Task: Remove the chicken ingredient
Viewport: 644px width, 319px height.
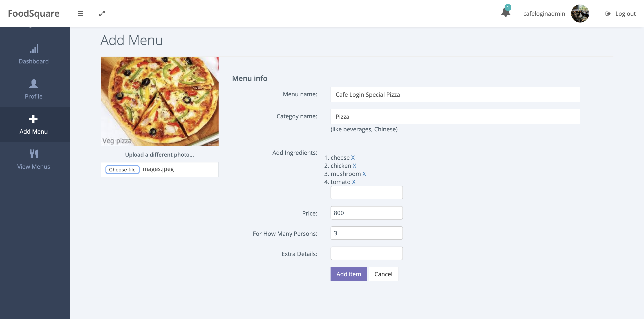Action: tap(354, 166)
